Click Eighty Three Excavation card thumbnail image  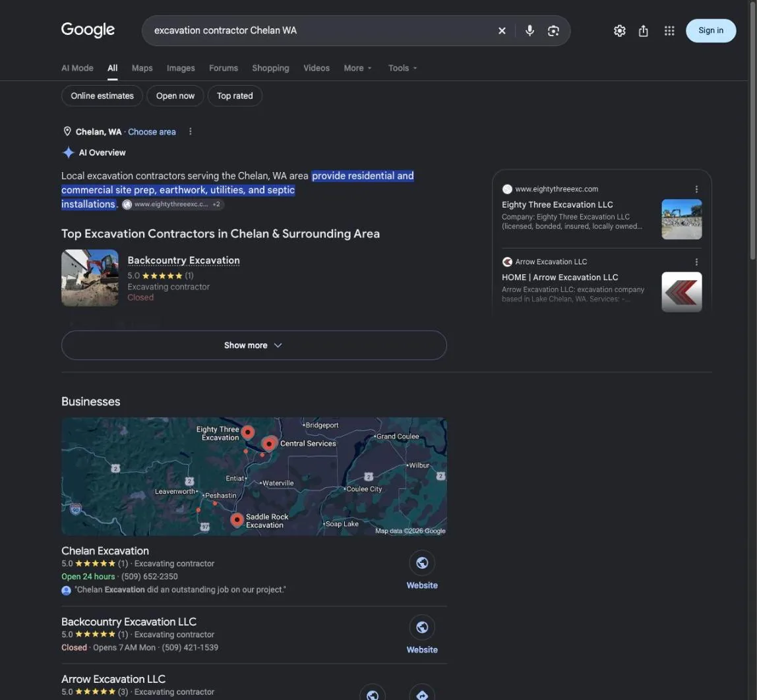tap(681, 219)
